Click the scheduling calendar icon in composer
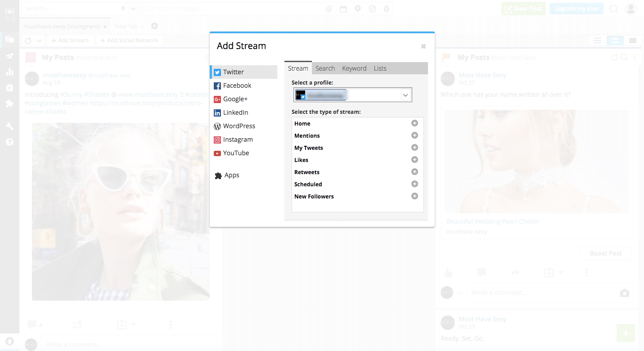 343,9
